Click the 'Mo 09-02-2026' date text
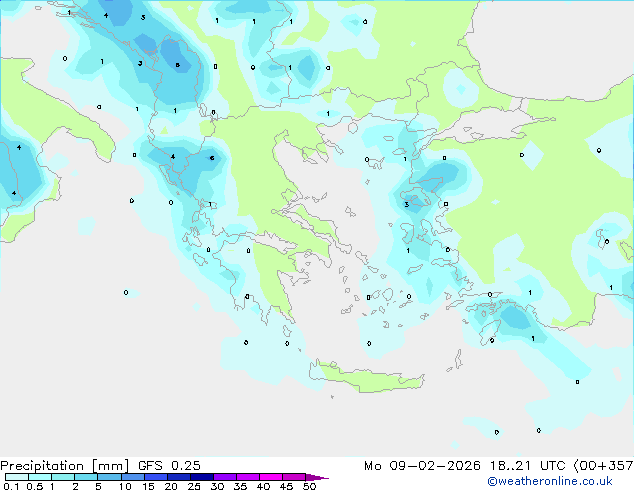Screen dimensions: 634x490 coord(422,466)
